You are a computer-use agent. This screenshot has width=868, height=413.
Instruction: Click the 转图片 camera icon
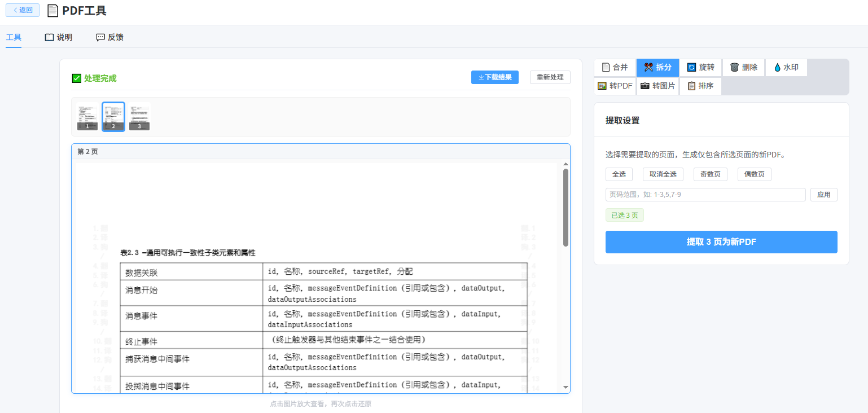coord(645,86)
